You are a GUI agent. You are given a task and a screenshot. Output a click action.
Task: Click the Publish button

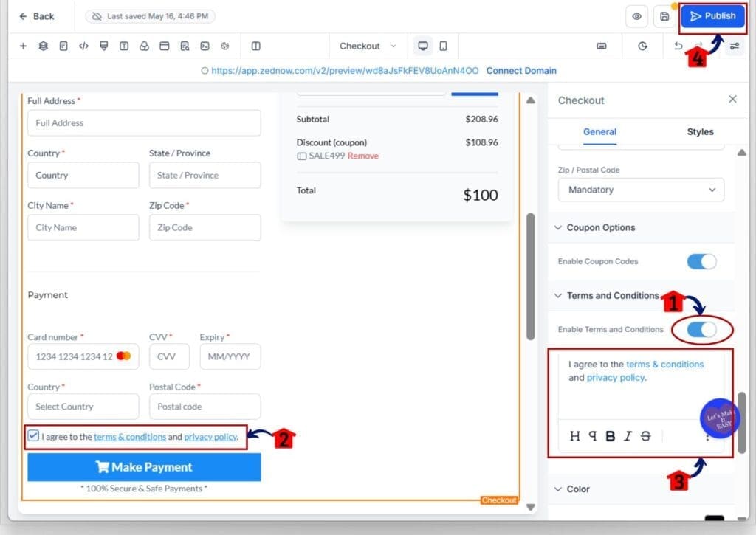pos(712,16)
